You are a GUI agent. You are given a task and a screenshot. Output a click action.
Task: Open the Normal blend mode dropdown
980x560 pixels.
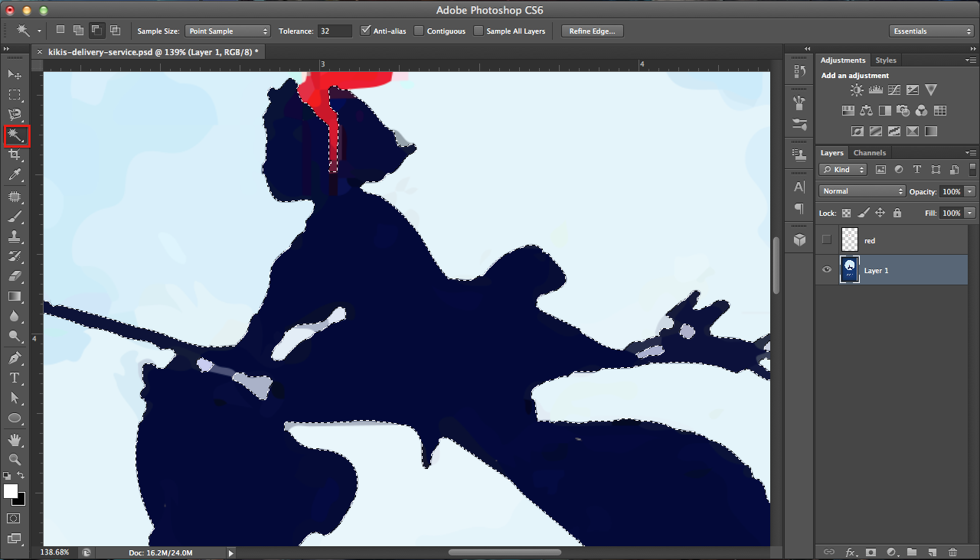pyautogui.click(x=862, y=191)
